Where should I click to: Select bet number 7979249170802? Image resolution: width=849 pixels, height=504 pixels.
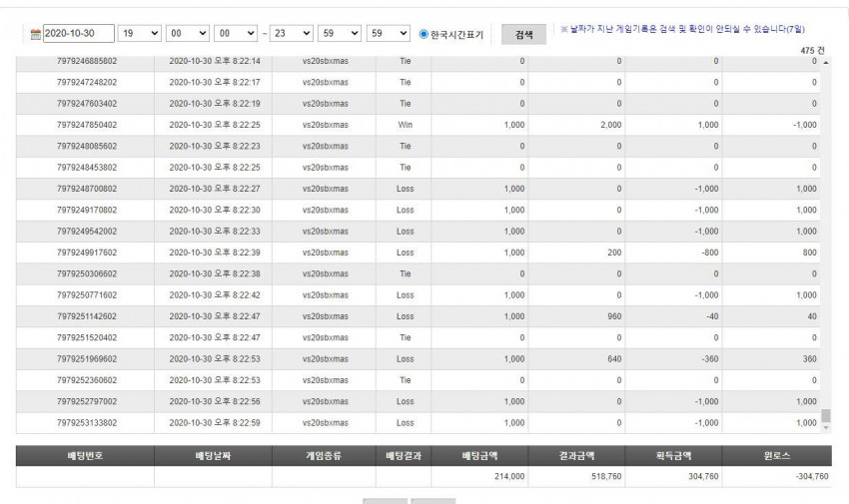[87, 210]
